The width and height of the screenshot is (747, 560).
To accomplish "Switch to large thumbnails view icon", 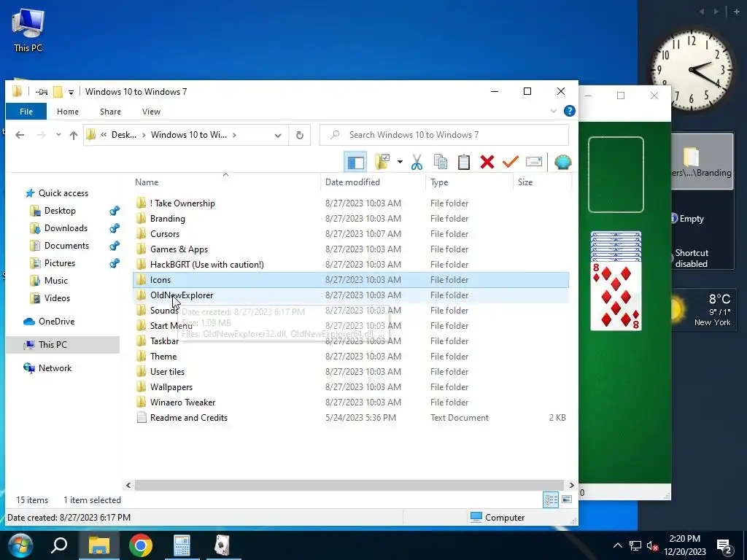I will tap(566, 499).
